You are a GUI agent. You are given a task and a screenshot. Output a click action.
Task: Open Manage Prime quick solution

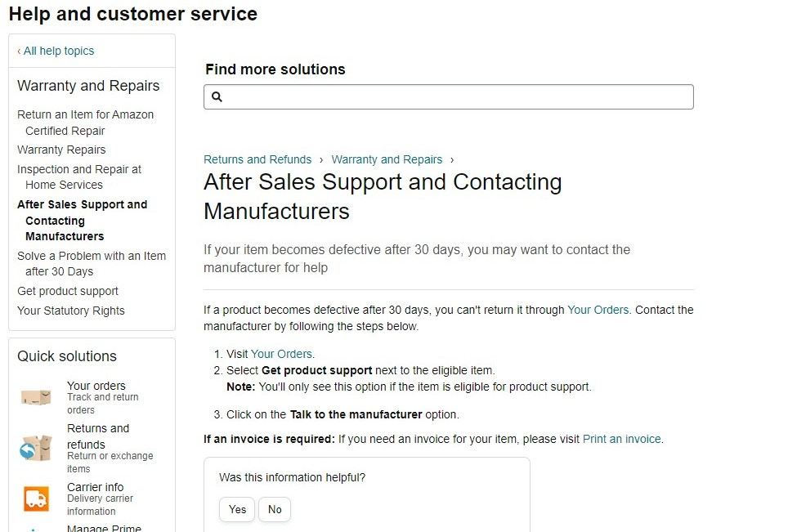point(104,527)
